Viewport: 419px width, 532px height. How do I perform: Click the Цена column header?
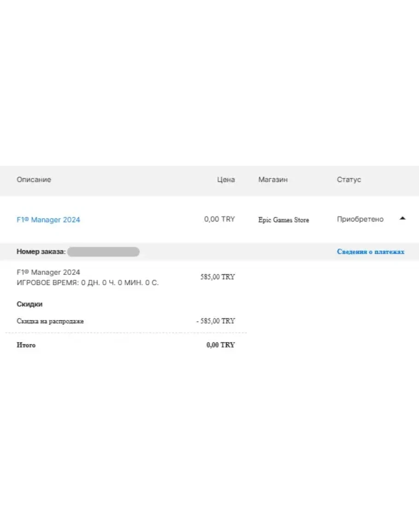pos(226,180)
